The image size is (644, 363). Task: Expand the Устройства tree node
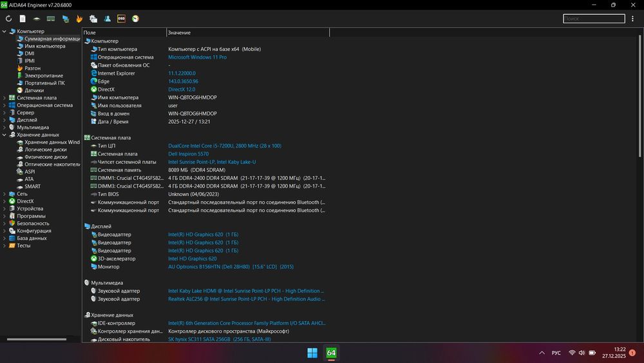click(4, 209)
